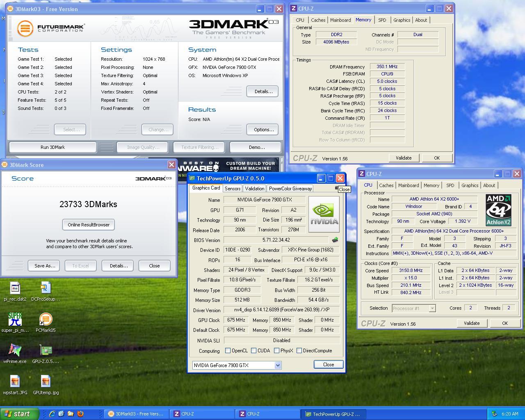This screenshot has height=420, width=525.
Task: Open About tab in upper CPU-Z window
Action: click(x=421, y=20)
